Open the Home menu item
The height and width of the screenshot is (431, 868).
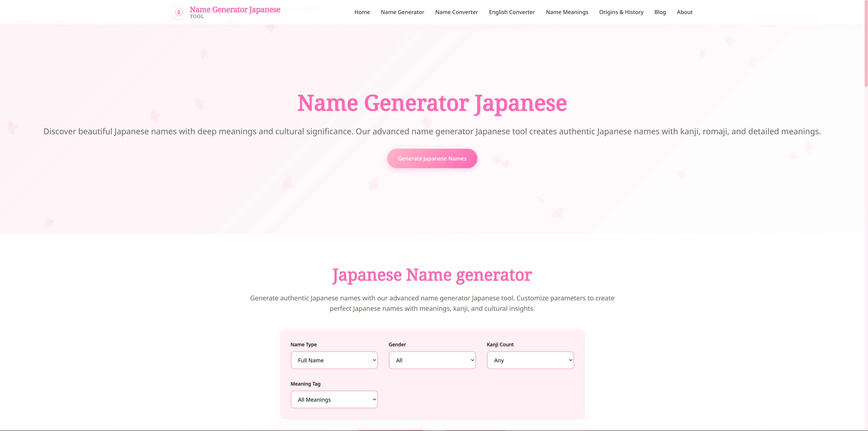(x=362, y=12)
